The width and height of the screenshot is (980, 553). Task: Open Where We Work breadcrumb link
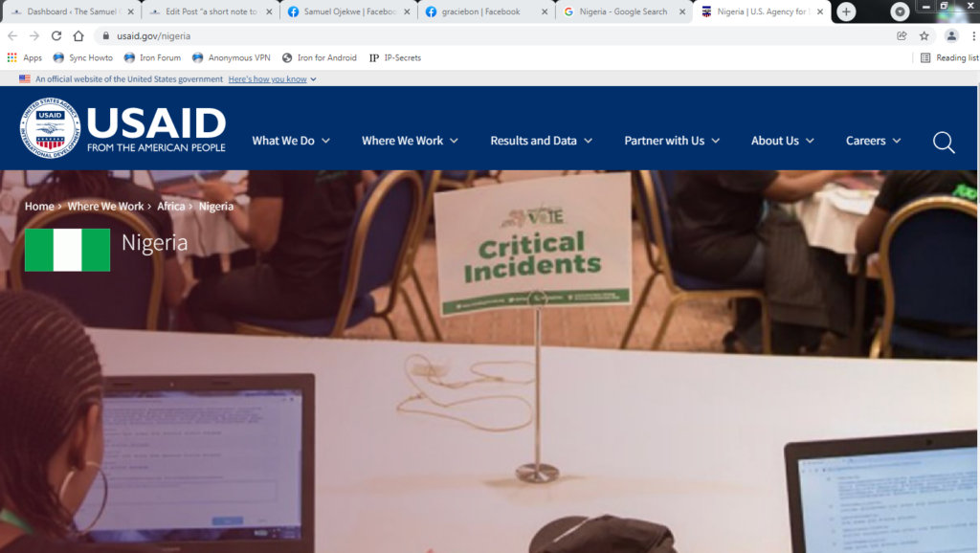[x=105, y=207]
